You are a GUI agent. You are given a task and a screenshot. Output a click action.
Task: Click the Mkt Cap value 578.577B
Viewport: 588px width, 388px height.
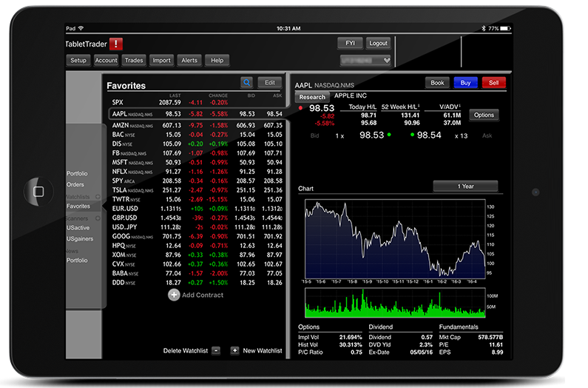[x=490, y=337]
